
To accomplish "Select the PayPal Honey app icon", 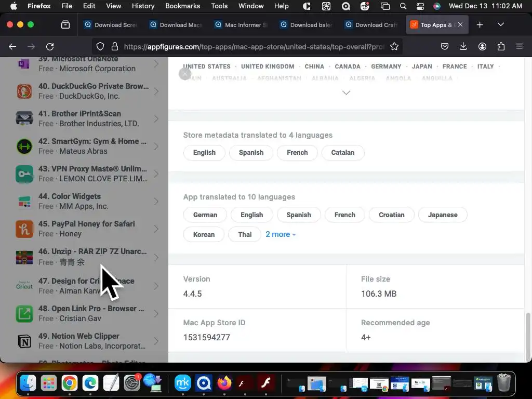I will (x=24, y=229).
